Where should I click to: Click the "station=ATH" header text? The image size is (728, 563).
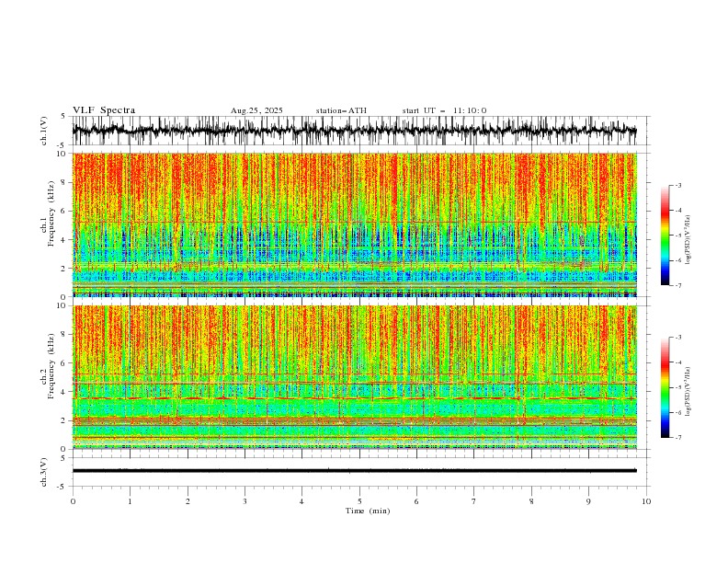[341, 110]
